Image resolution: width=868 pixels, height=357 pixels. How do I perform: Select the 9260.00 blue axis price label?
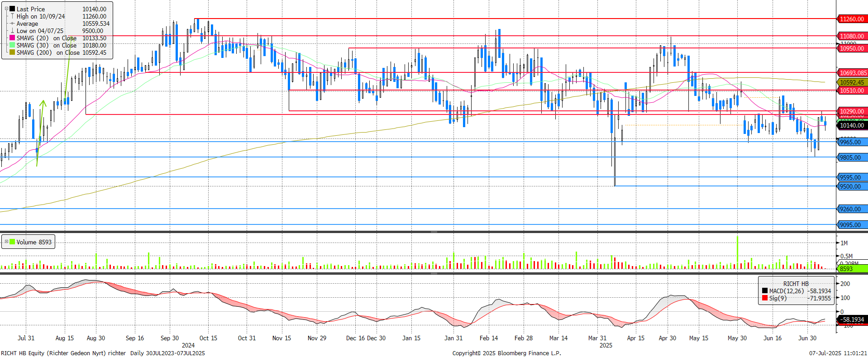click(x=852, y=209)
